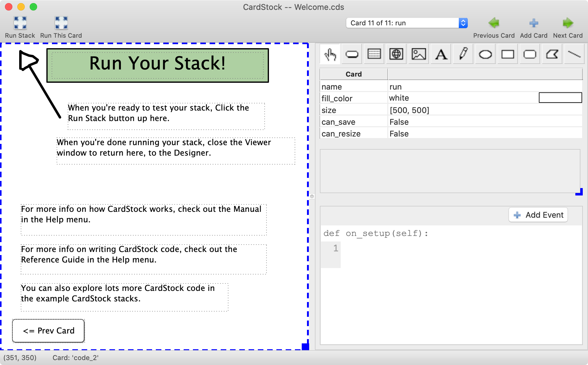Click the 'def on_setup(self):' header
Image resolution: width=588 pixels, height=365 pixels.
pyautogui.click(x=376, y=233)
